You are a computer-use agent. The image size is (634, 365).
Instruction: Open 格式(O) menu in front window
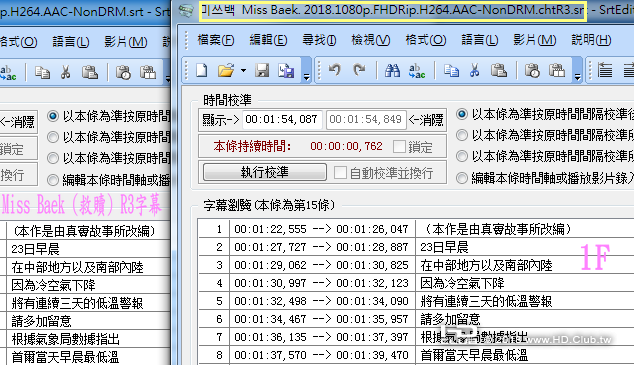click(x=425, y=40)
